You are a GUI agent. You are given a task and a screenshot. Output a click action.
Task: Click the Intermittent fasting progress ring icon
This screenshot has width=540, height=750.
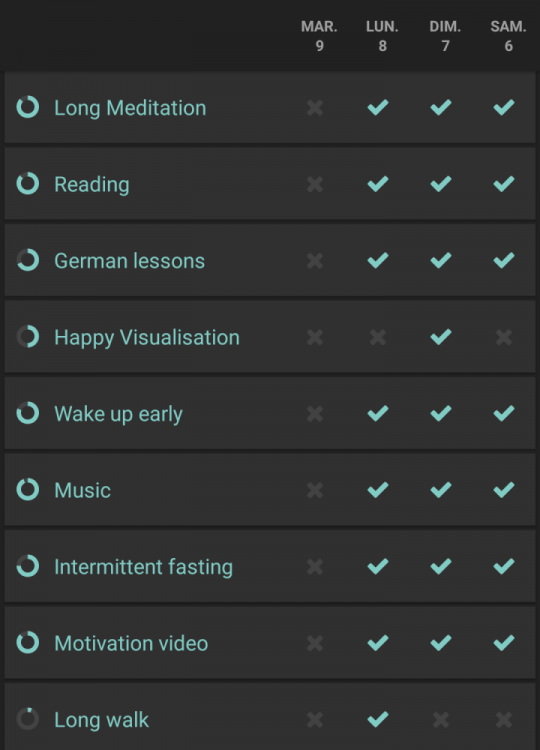(28, 566)
